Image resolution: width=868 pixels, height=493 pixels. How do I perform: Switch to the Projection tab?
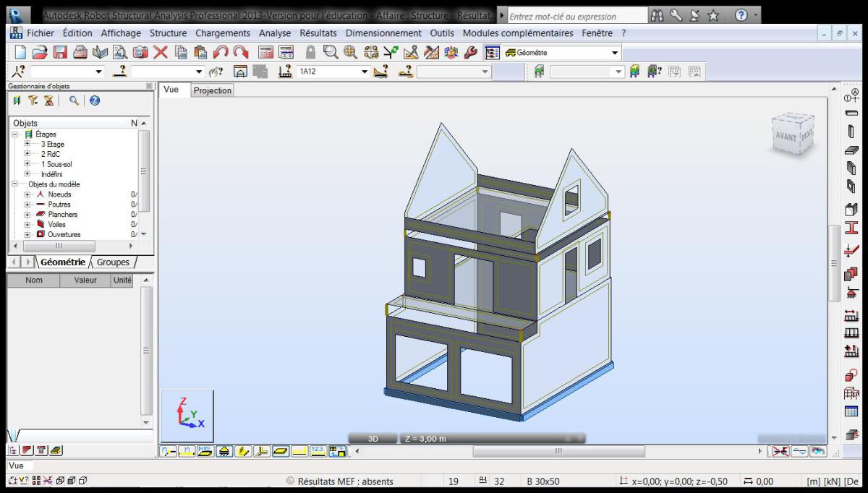click(213, 90)
